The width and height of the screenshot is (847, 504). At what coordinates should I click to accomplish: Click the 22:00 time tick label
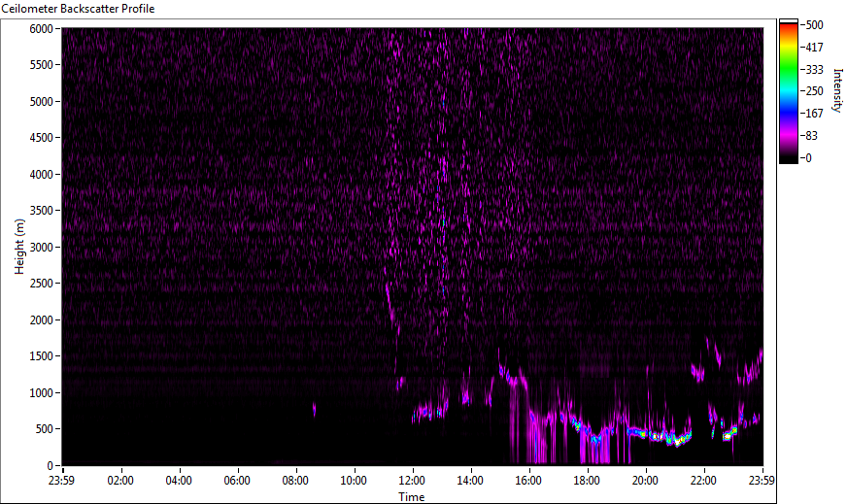tap(703, 480)
